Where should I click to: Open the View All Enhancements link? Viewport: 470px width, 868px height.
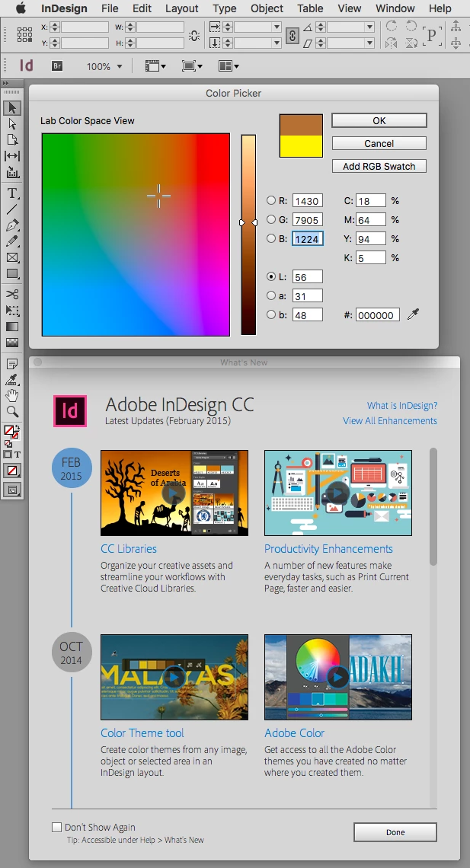click(x=390, y=421)
